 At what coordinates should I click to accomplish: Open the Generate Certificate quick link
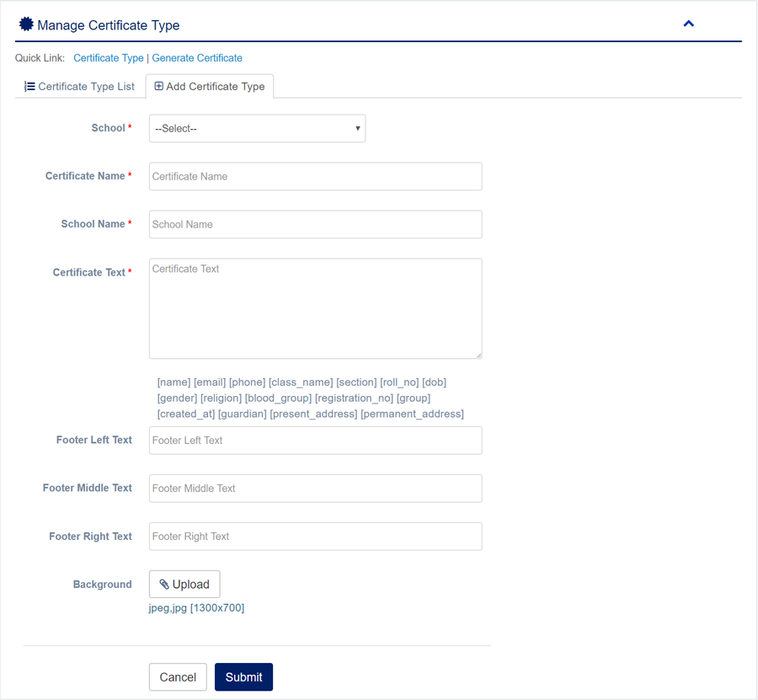coord(197,58)
